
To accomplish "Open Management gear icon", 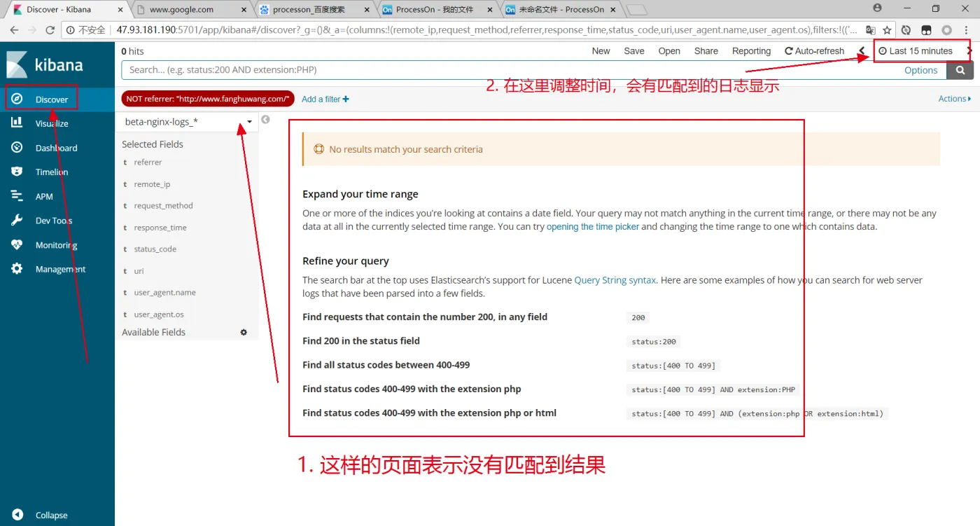I will click(x=17, y=269).
